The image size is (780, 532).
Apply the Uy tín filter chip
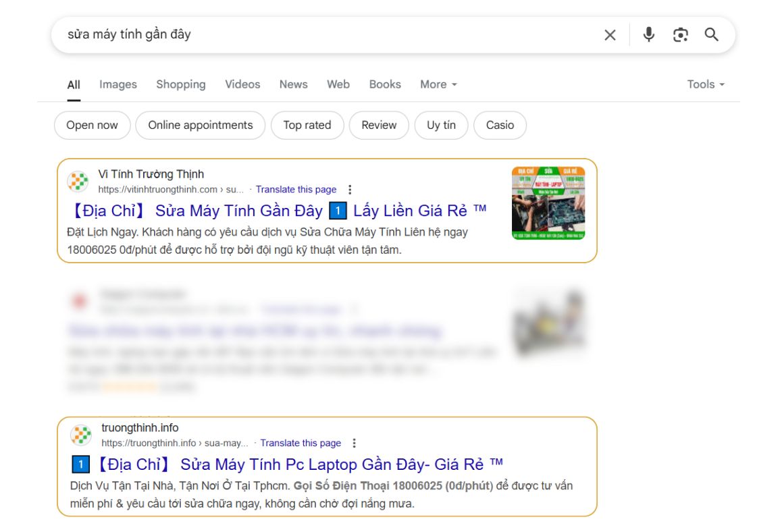(441, 126)
